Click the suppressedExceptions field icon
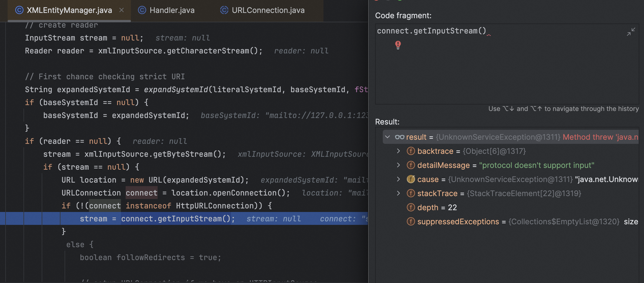 click(411, 222)
